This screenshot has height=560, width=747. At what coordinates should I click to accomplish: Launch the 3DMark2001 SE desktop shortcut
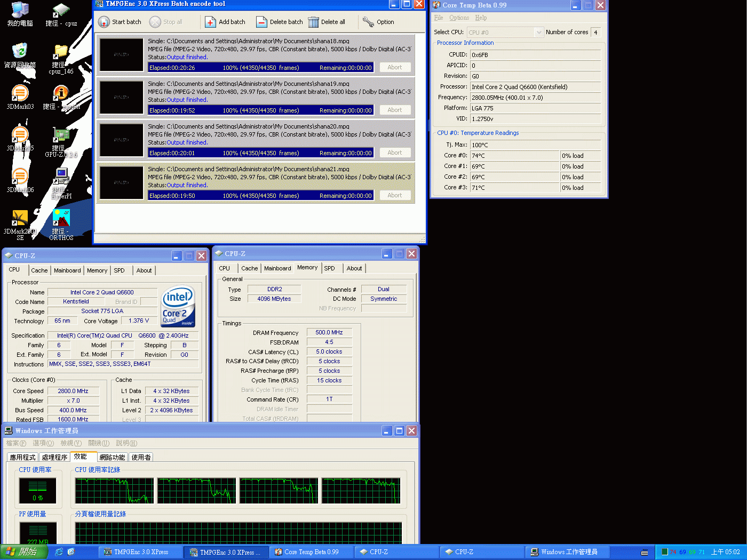click(20, 225)
